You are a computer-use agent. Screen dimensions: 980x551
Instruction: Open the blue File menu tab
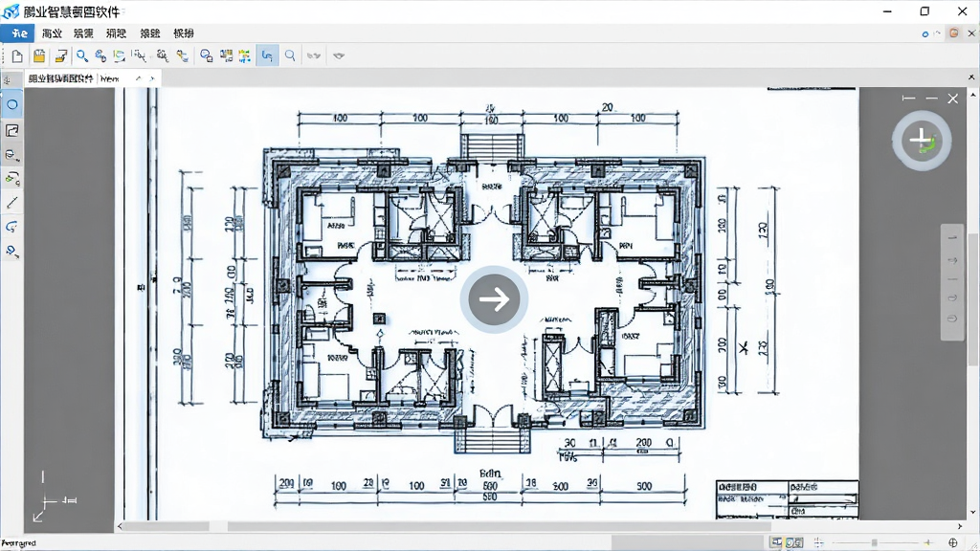(x=17, y=33)
